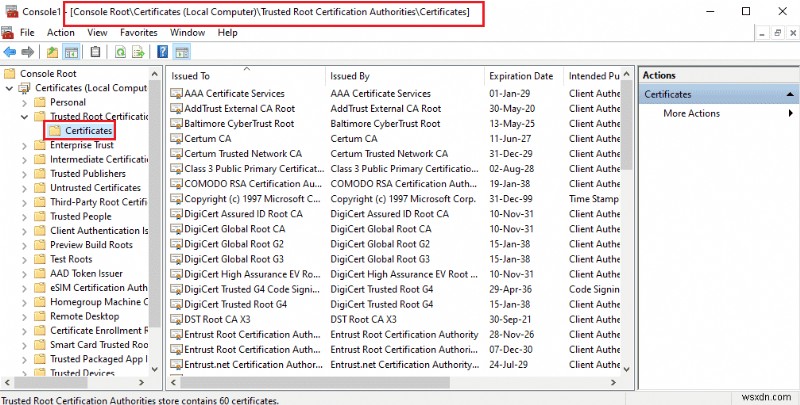This screenshot has width=800, height=405.
Task: Open Help via the blue question-mark icon
Action: pyautogui.click(x=162, y=52)
